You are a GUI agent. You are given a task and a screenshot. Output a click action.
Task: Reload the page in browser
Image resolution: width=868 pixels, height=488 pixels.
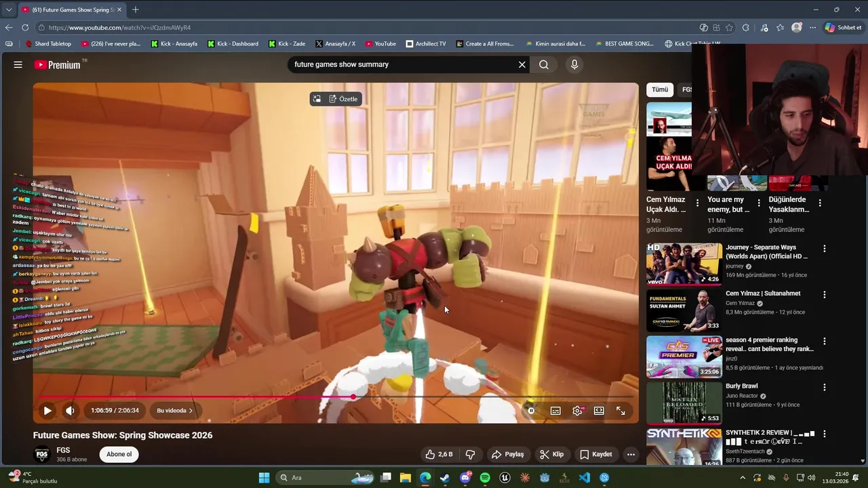(x=25, y=28)
